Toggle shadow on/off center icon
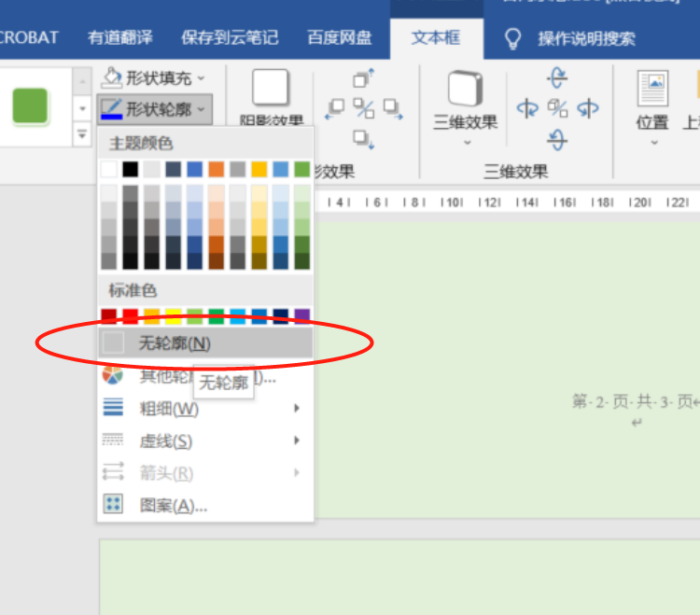Screen dimensions: 700x615 [x=364, y=108]
